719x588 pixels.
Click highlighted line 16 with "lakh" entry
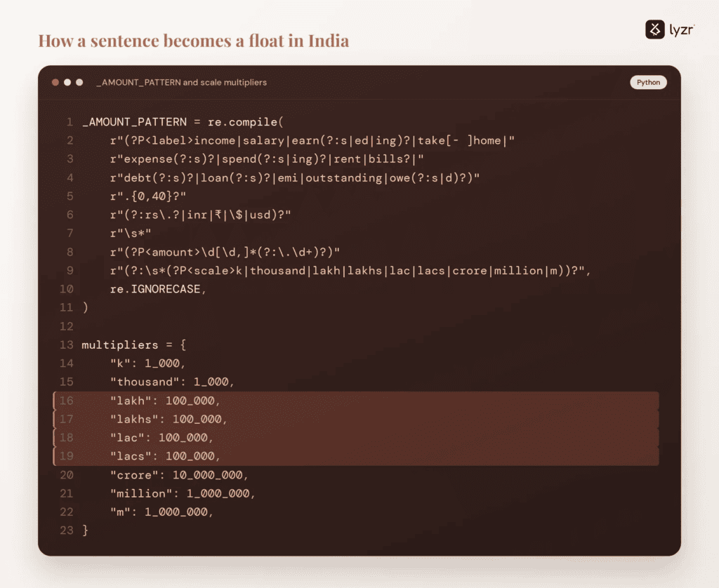[x=356, y=401]
